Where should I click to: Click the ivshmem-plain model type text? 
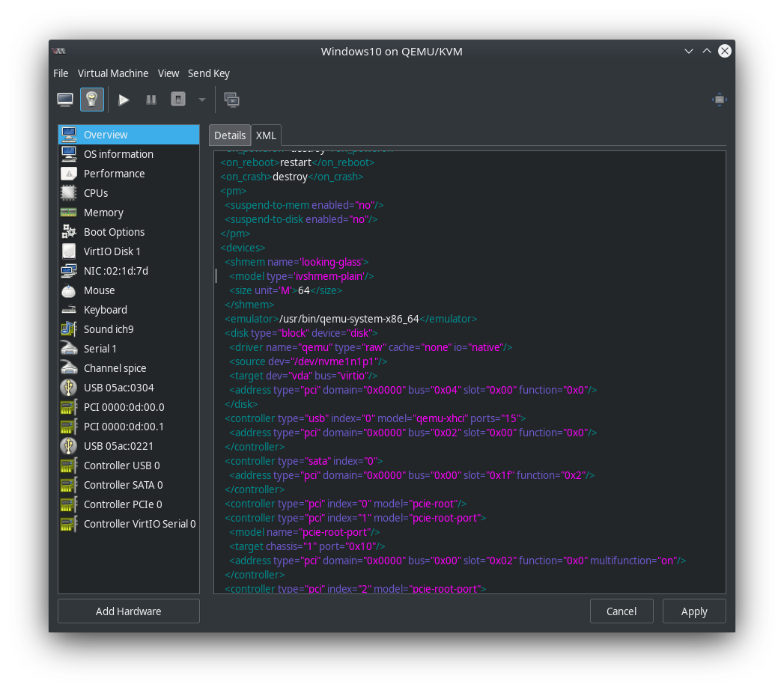pos(329,276)
